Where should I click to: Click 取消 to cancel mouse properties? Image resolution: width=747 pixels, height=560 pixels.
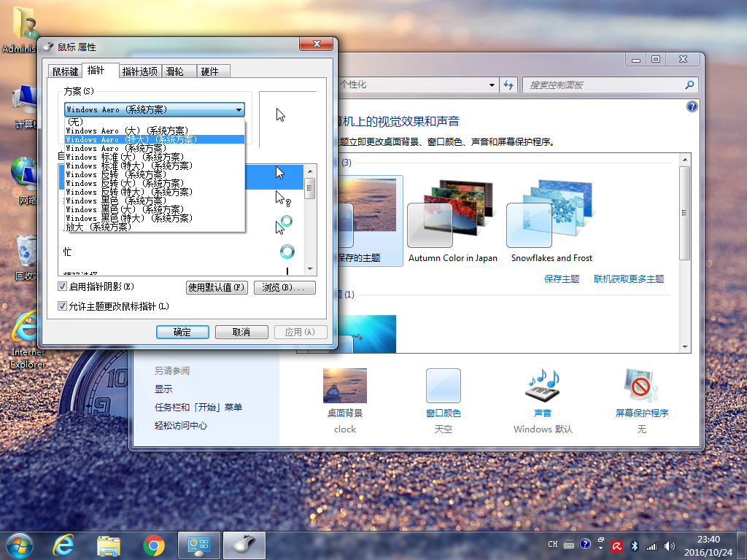[241, 332]
